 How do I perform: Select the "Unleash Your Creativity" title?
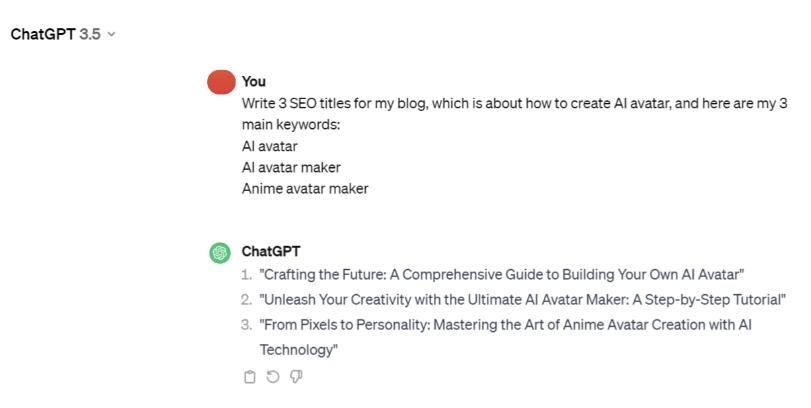click(x=522, y=300)
